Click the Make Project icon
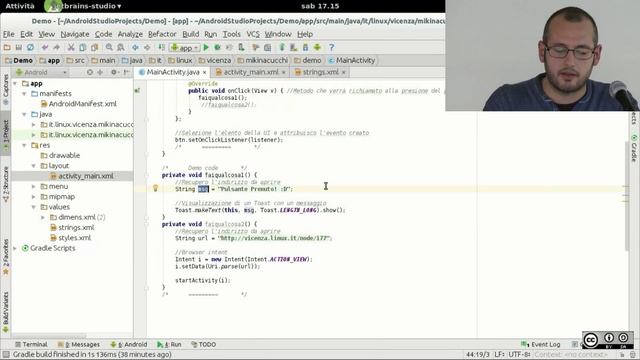Viewport: 640px width, 360px height. click(162, 47)
